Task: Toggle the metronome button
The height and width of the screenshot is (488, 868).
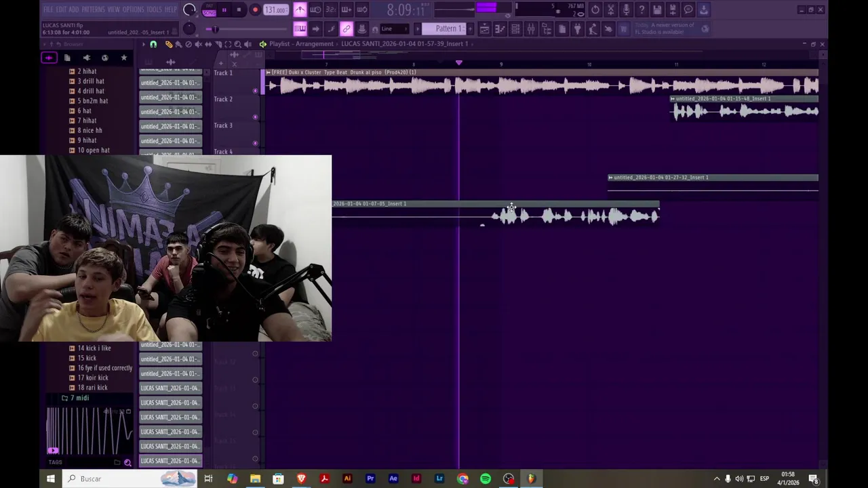Action: 300,9
